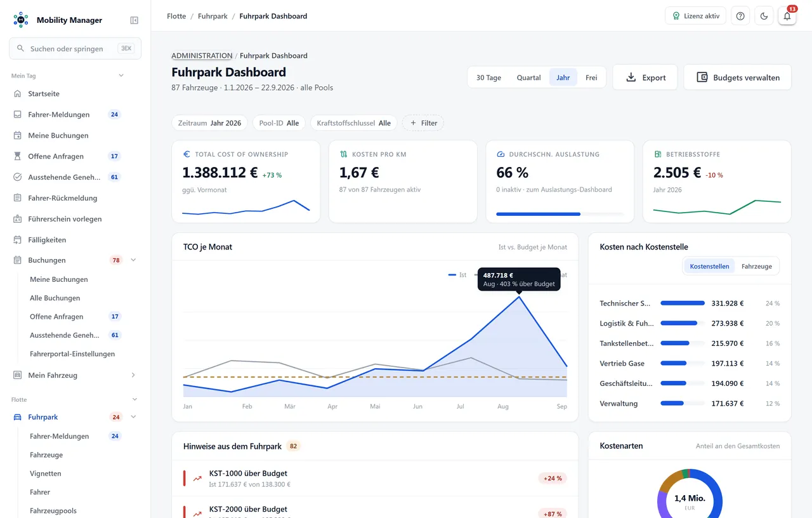Focus the Suchen oder springen search field

click(x=75, y=48)
